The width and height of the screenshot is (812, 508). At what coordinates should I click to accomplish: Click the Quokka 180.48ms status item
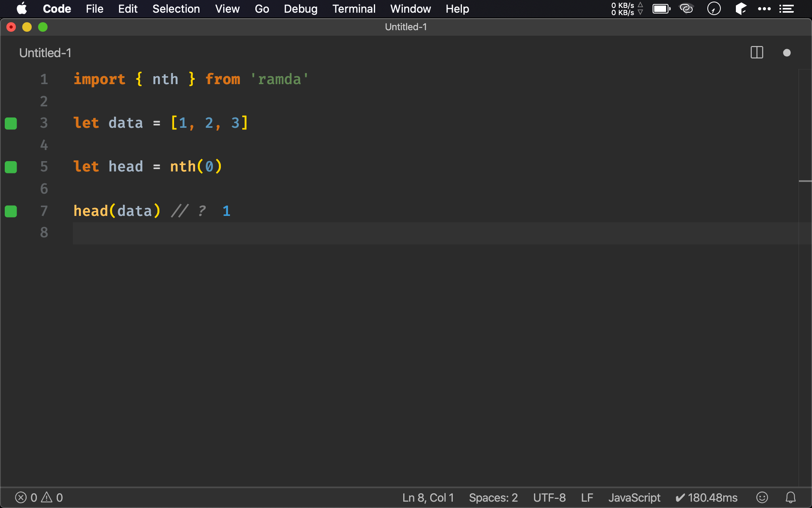[x=707, y=498]
